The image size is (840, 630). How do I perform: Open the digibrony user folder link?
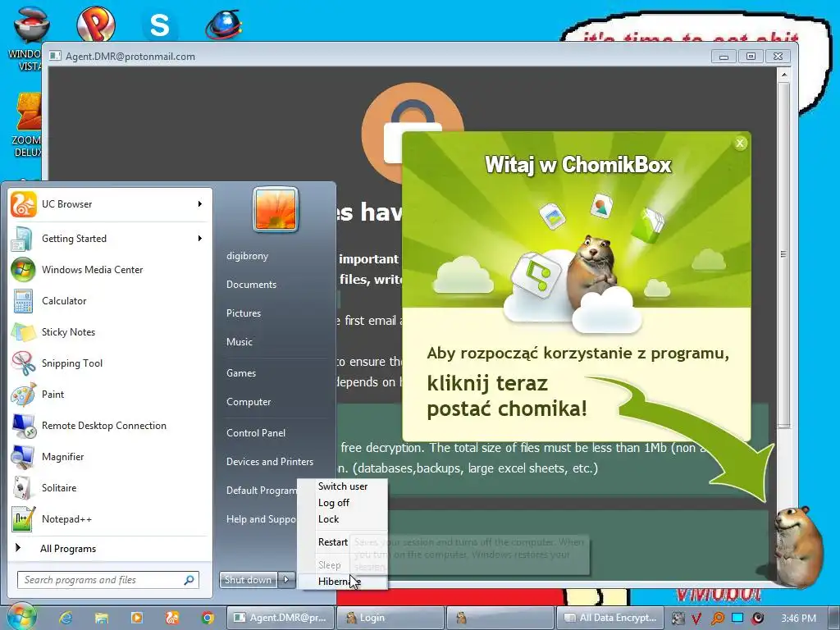click(x=248, y=256)
